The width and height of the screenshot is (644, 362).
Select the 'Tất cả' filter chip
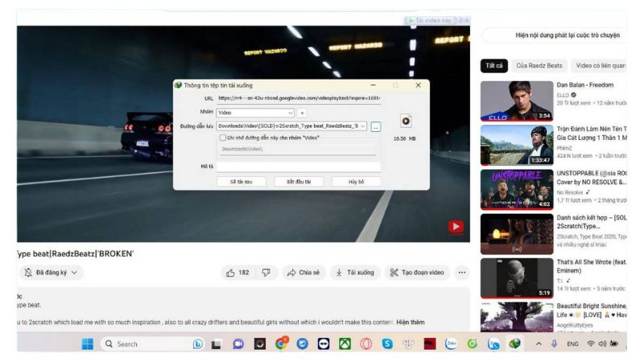click(x=494, y=66)
